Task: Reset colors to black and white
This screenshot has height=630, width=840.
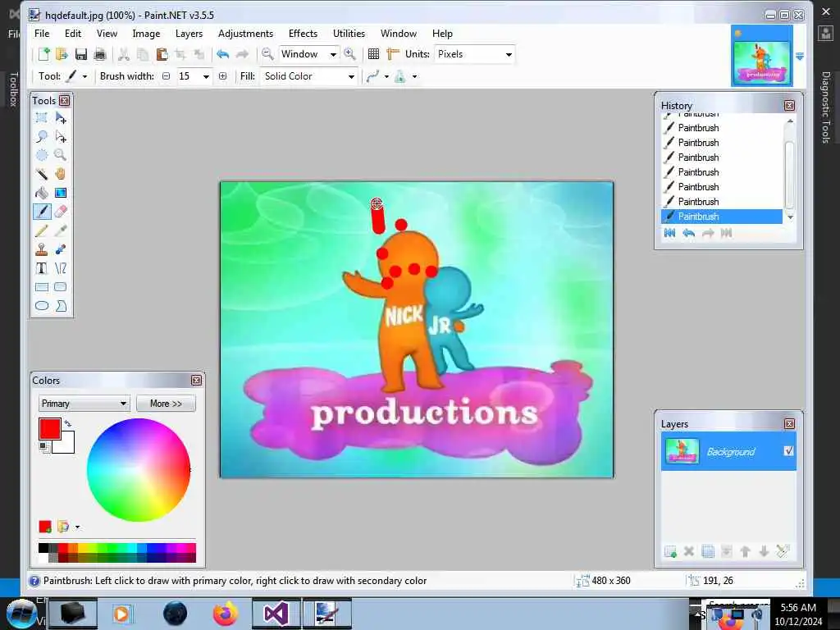Action: 43,446
